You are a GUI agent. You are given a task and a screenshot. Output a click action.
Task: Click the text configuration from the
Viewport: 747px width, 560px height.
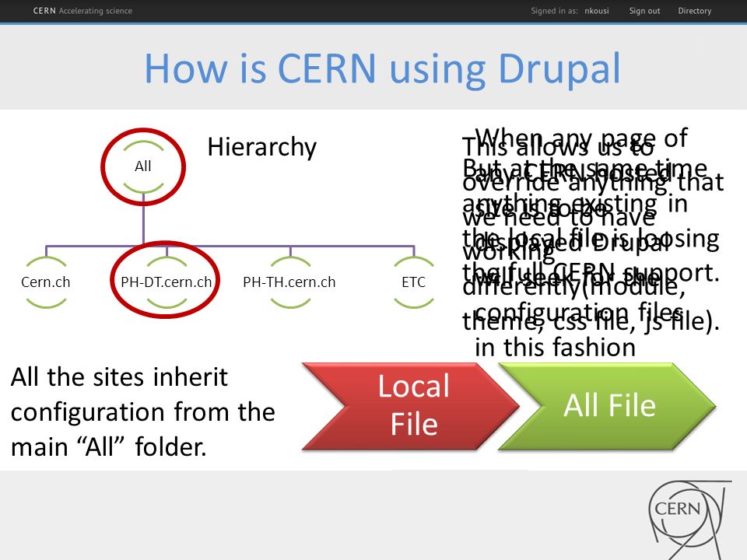click(143, 412)
